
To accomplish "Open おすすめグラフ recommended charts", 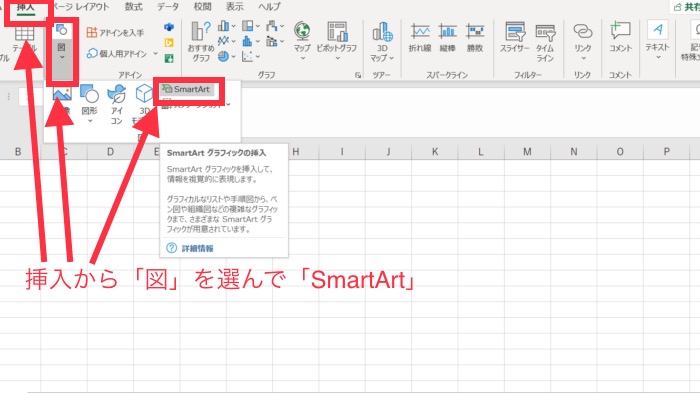I will (201, 42).
